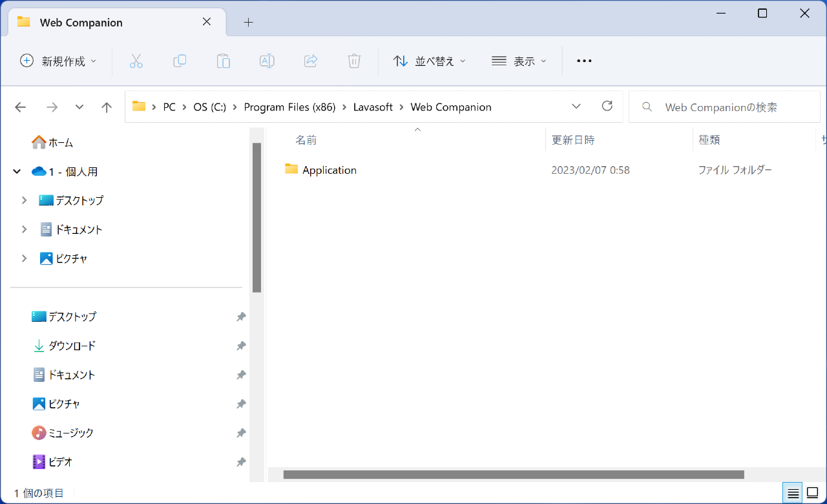Open pinned ドキュメント quick access item
The width and height of the screenshot is (827, 504).
click(64, 375)
